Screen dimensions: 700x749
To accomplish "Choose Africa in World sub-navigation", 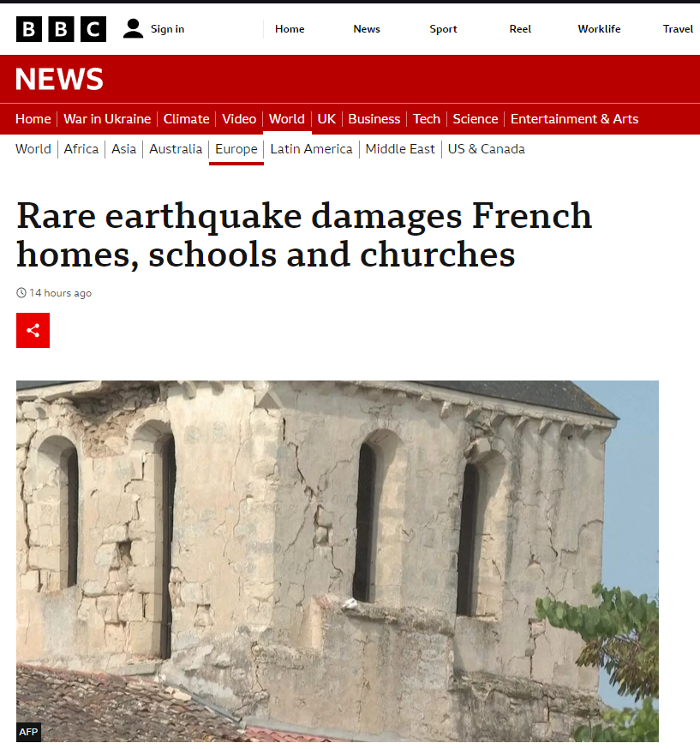I will pos(81,149).
